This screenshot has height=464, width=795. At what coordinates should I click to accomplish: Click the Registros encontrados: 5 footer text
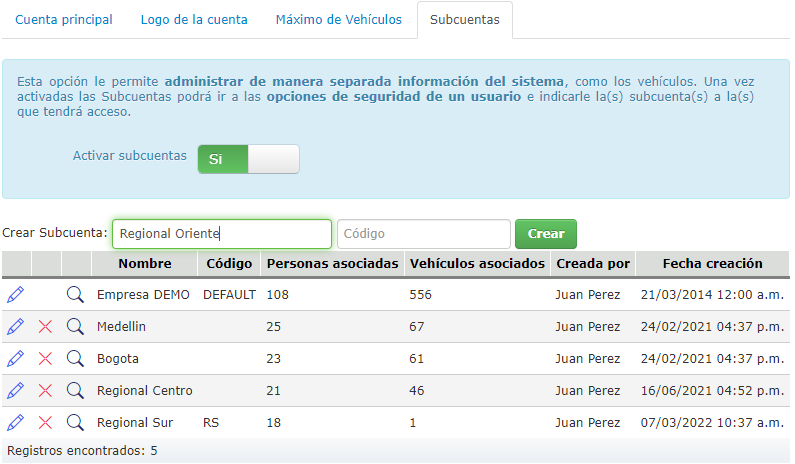pos(82,450)
